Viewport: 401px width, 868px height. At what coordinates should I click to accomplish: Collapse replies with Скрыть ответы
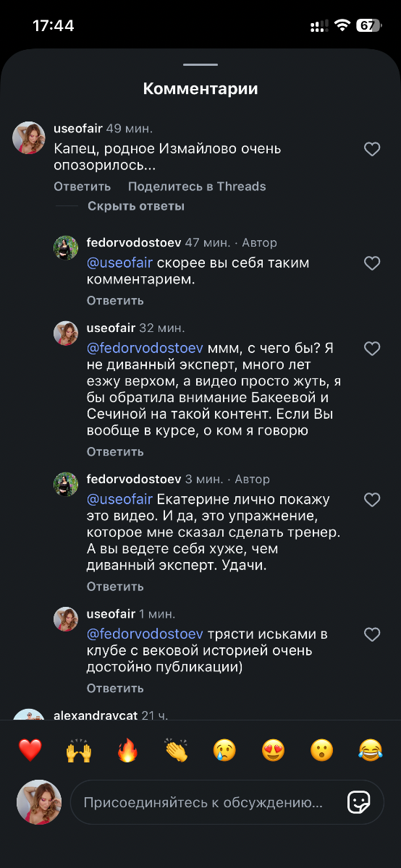(136, 206)
